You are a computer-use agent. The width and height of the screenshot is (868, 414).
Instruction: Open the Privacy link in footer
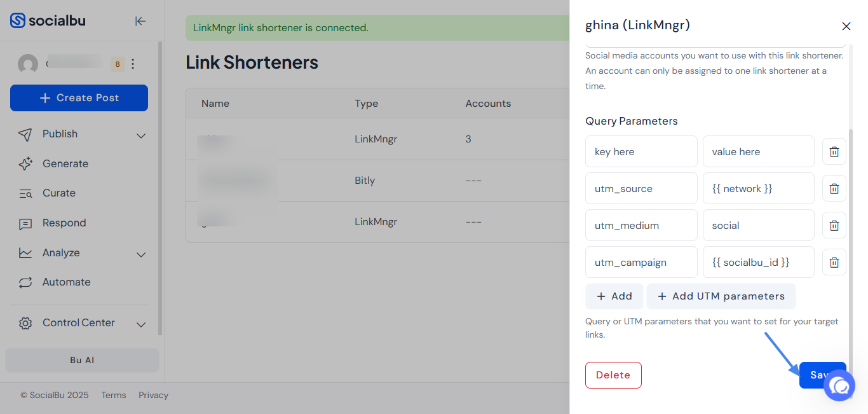click(153, 396)
